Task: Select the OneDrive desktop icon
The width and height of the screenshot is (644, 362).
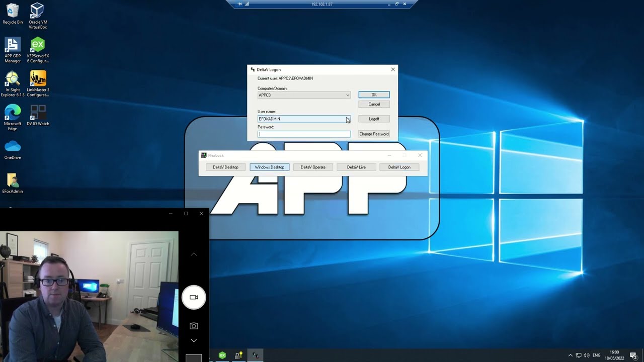Action: click(13, 150)
